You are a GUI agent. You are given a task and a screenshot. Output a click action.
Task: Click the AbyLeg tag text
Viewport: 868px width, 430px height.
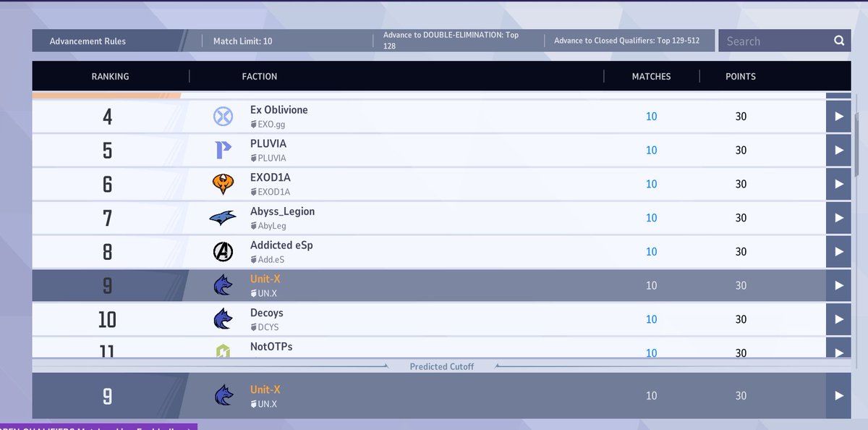click(272, 226)
